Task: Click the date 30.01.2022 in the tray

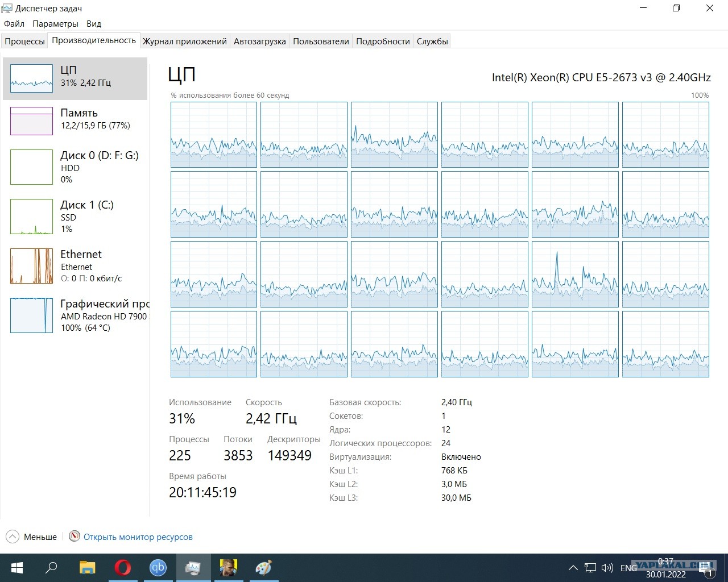Action: click(665, 575)
